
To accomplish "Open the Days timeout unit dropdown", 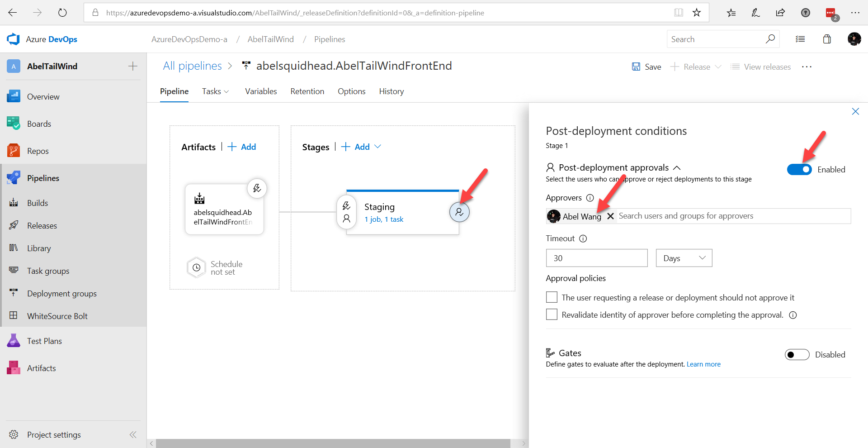I will 684,258.
